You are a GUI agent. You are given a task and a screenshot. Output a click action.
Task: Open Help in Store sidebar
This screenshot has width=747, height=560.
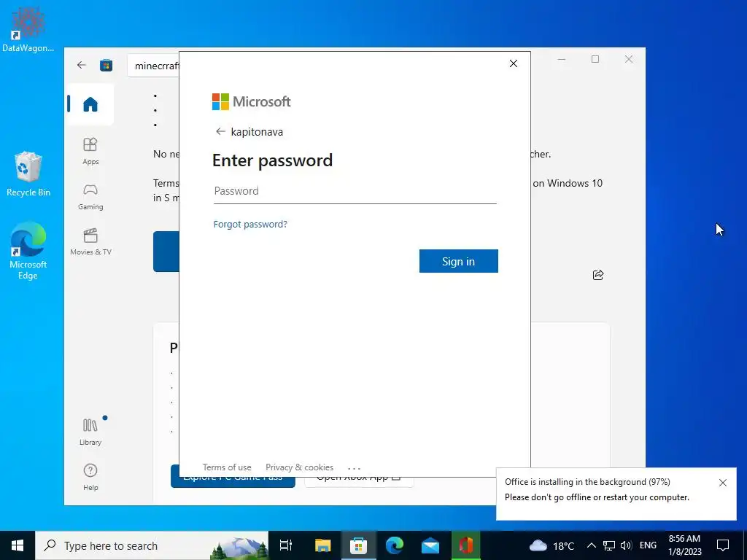[x=90, y=477]
